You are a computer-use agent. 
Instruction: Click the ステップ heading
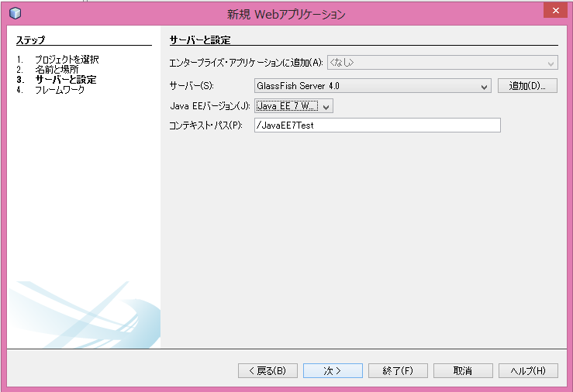click(31, 40)
